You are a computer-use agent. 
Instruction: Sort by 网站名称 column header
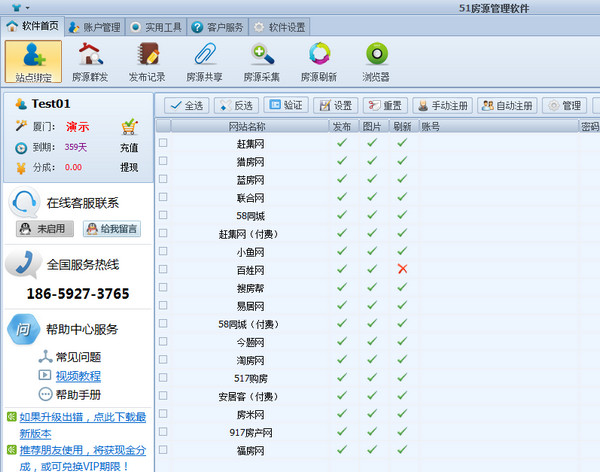(249, 126)
